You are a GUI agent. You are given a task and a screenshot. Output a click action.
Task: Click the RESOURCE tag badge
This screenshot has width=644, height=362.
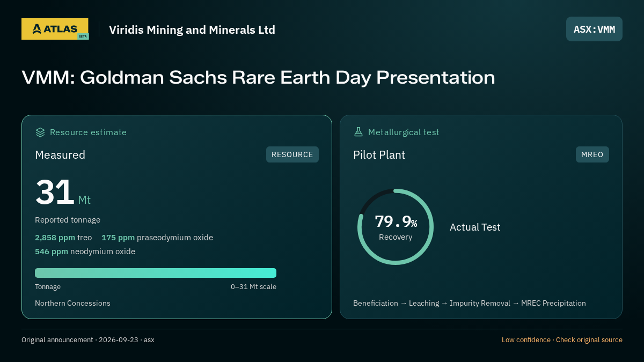pyautogui.click(x=292, y=154)
